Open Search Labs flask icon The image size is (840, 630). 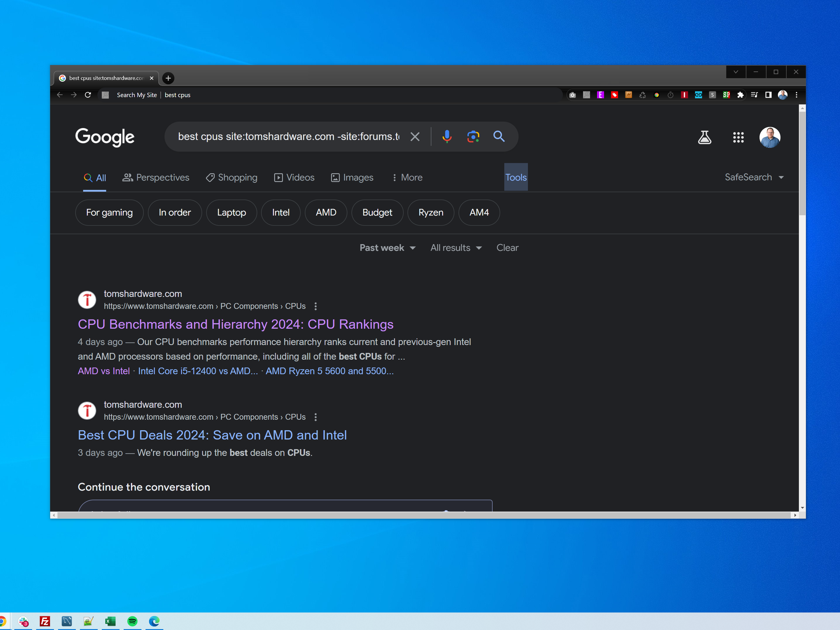point(704,137)
